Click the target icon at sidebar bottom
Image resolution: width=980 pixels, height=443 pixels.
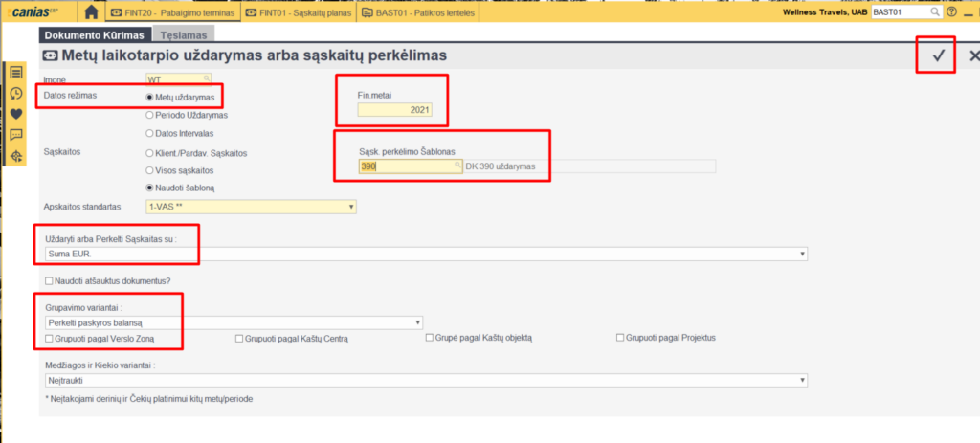tap(15, 156)
